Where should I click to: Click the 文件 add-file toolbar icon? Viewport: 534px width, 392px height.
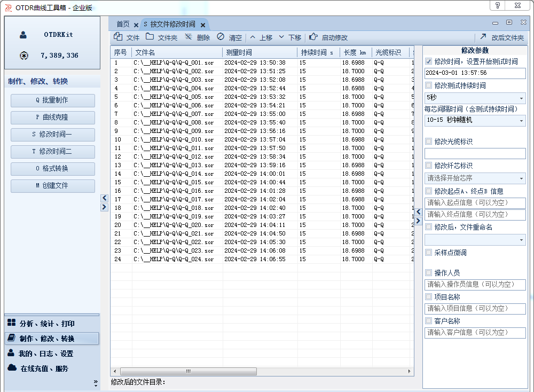point(118,37)
